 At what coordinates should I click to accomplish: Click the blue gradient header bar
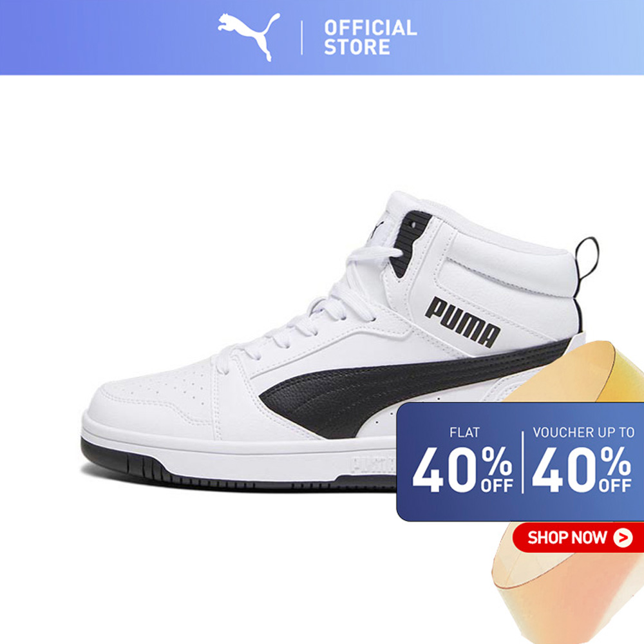tap(322, 37)
